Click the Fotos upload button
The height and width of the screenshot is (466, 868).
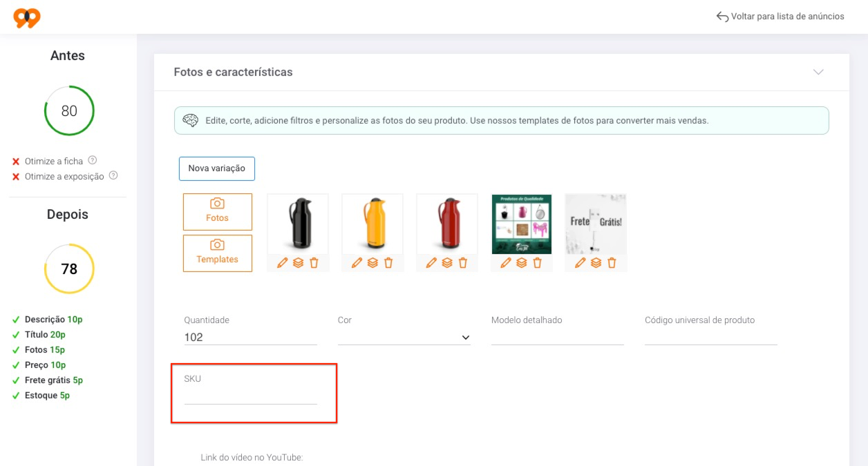[218, 211]
